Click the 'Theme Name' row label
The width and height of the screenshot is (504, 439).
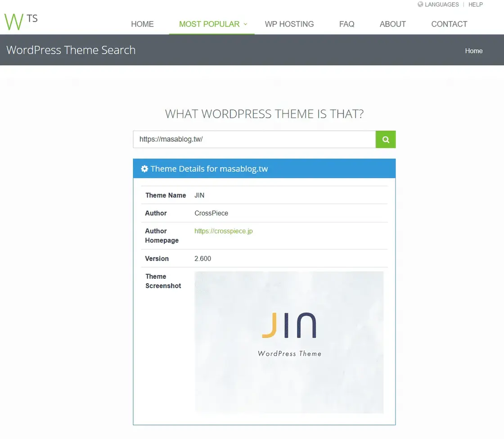(x=166, y=195)
